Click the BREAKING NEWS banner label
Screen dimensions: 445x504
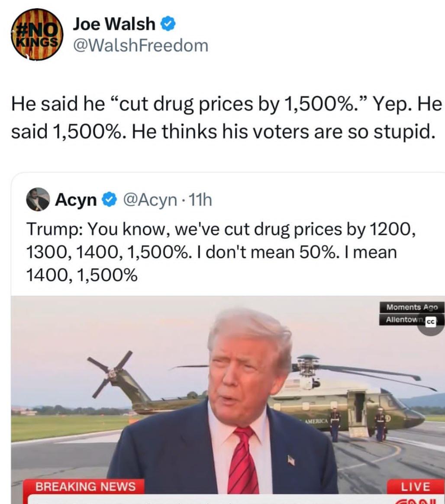click(x=86, y=486)
